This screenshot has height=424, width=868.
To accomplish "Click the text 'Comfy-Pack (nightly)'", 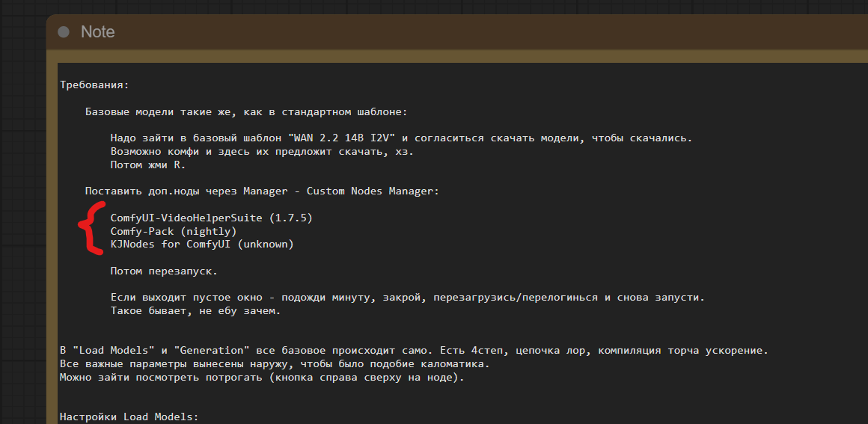I will click(174, 231).
